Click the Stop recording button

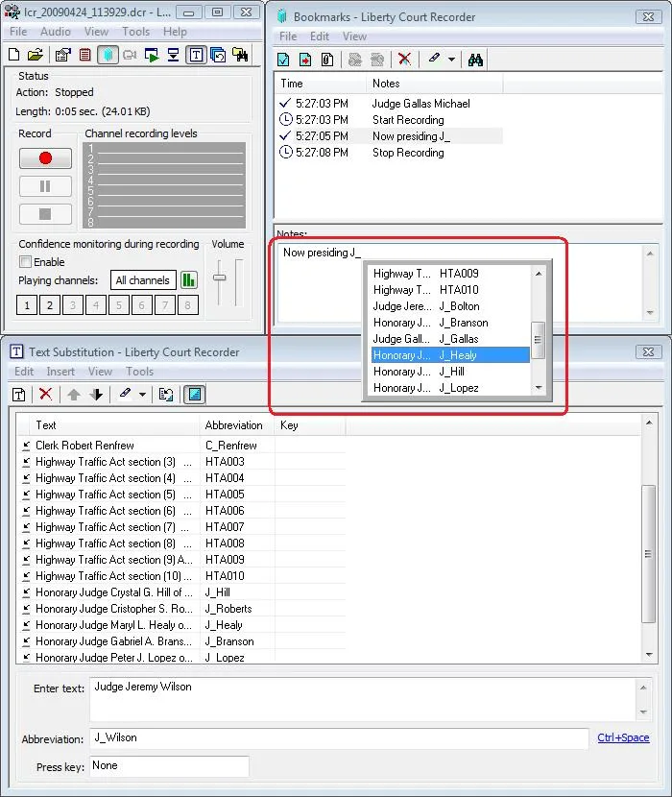45,214
